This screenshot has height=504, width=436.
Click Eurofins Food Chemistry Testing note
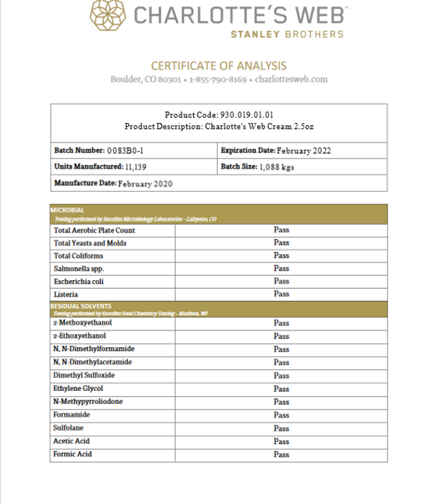coord(130,314)
